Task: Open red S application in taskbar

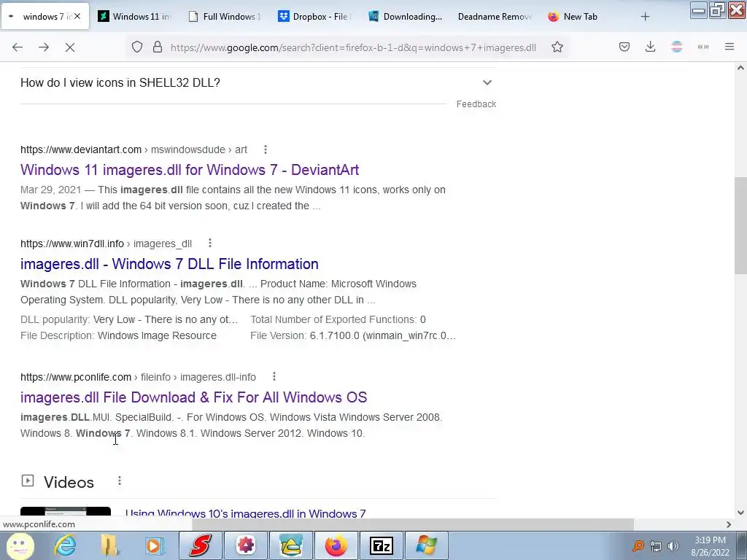Action: click(200, 545)
